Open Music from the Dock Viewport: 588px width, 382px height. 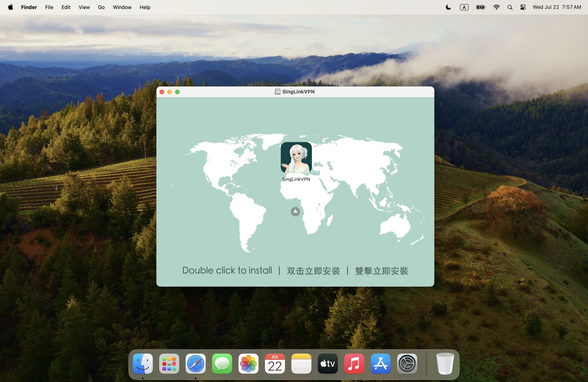(x=354, y=364)
